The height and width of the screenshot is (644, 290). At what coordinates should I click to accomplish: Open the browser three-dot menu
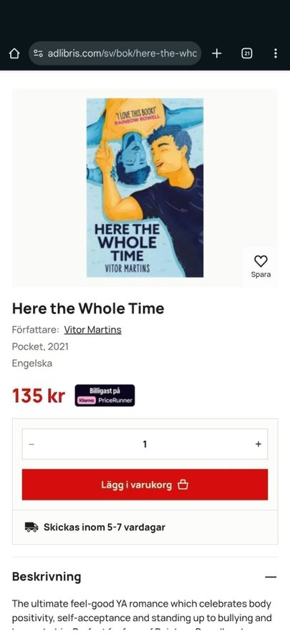click(x=275, y=54)
